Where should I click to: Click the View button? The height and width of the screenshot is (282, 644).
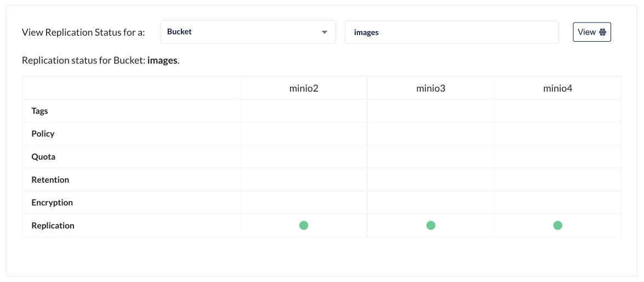pos(592,32)
